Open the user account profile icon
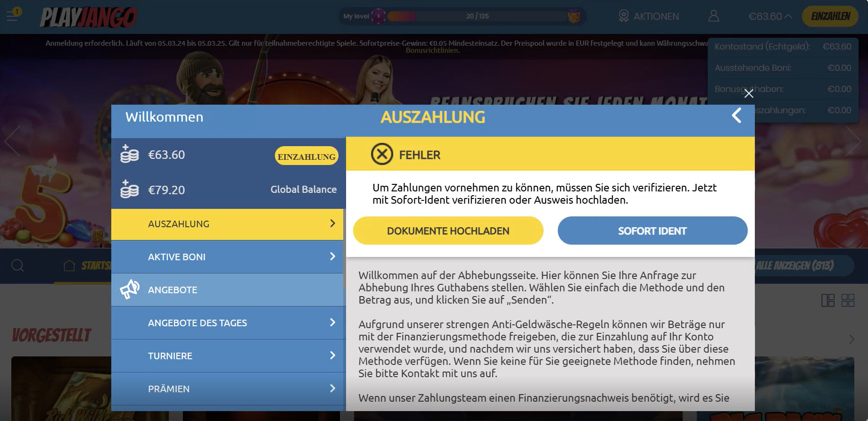This screenshot has height=421, width=868. coord(713,17)
